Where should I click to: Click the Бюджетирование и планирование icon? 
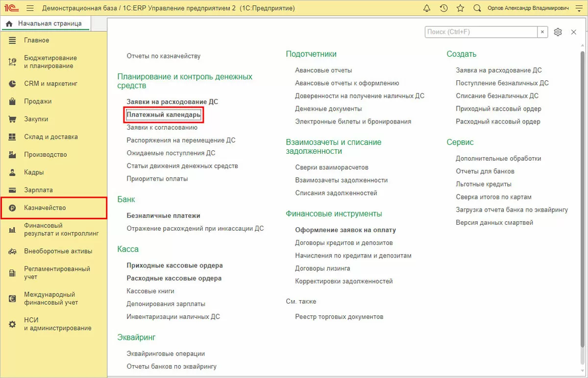click(13, 62)
